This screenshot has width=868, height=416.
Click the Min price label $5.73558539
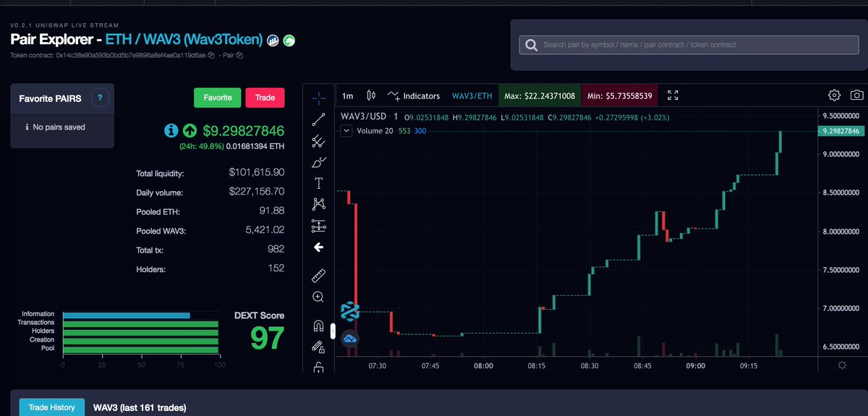click(620, 95)
